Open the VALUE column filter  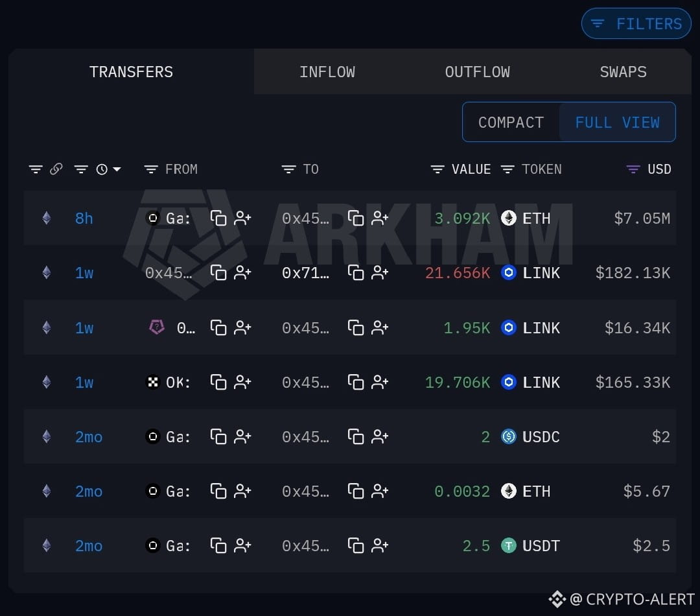[437, 169]
